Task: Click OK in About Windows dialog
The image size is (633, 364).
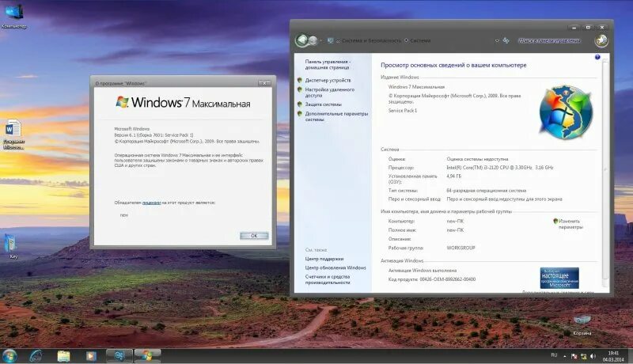Action: [254, 236]
